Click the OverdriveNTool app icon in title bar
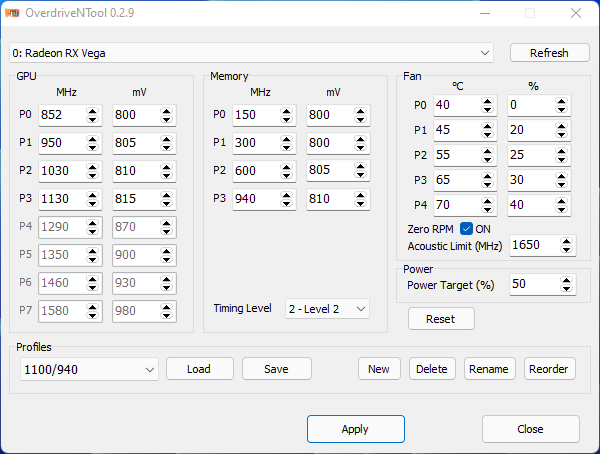Image resolution: width=600 pixels, height=454 pixels. [12, 13]
